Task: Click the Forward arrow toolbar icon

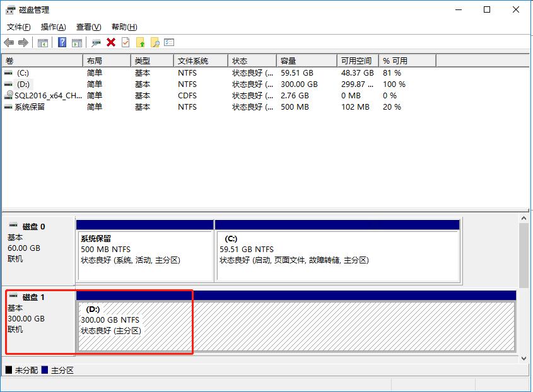Action: point(23,42)
